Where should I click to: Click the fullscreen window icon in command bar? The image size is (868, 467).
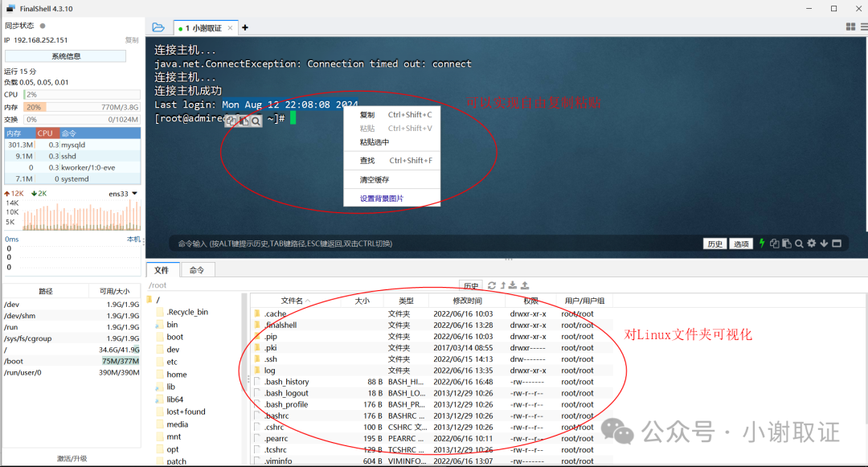click(837, 243)
